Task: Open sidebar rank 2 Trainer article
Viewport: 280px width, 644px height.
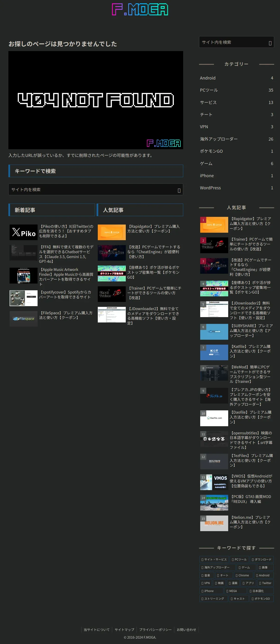Action: [x=236, y=245]
